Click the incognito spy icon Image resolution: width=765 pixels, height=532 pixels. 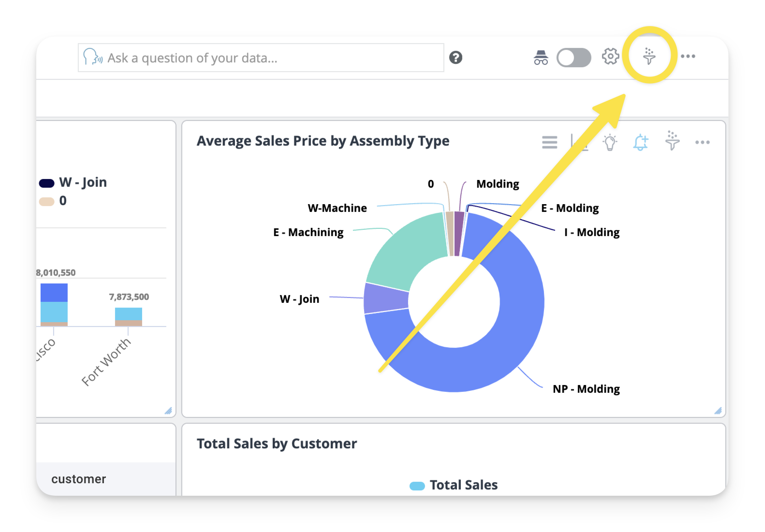click(541, 58)
